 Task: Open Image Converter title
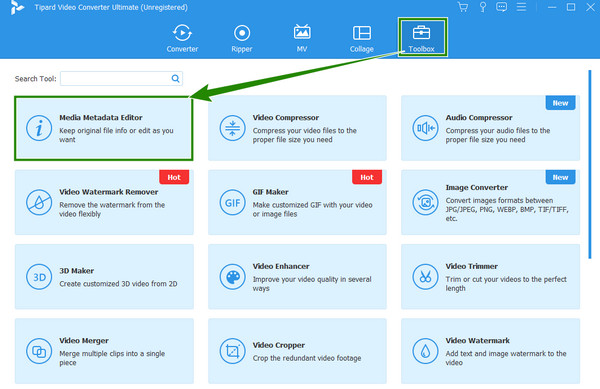[x=477, y=187]
